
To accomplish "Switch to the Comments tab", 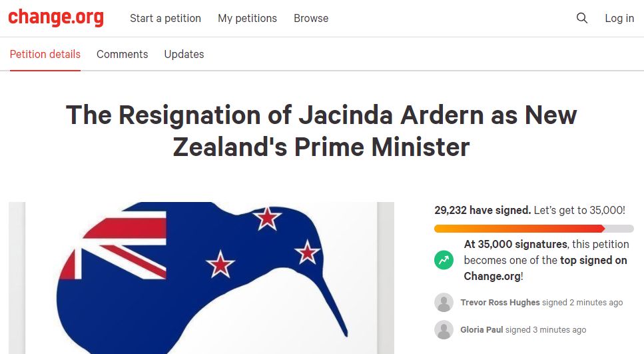I will tap(123, 54).
